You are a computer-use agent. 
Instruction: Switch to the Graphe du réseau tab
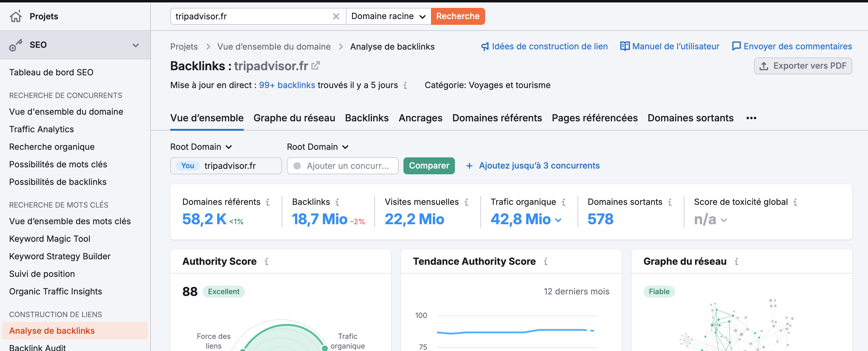click(294, 118)
